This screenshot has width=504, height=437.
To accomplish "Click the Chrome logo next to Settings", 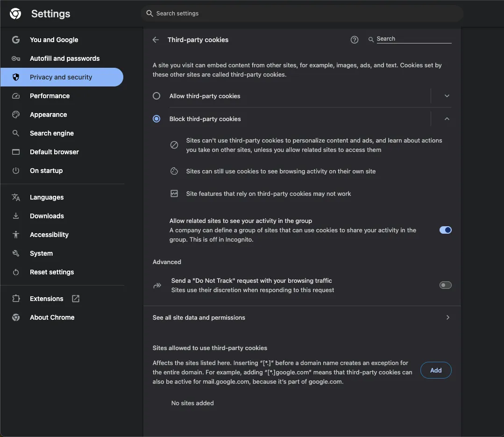I will 15,14.
